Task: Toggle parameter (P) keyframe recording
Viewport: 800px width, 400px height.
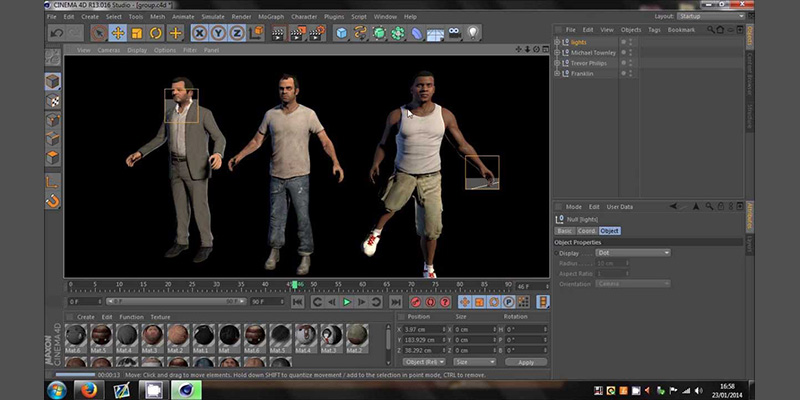Action: (x=509, y=302)
